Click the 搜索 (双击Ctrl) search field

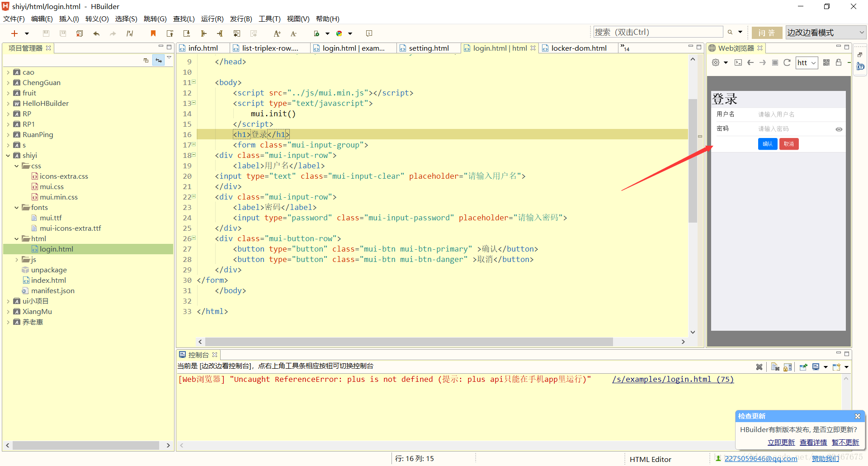click(x=658, y=32)
